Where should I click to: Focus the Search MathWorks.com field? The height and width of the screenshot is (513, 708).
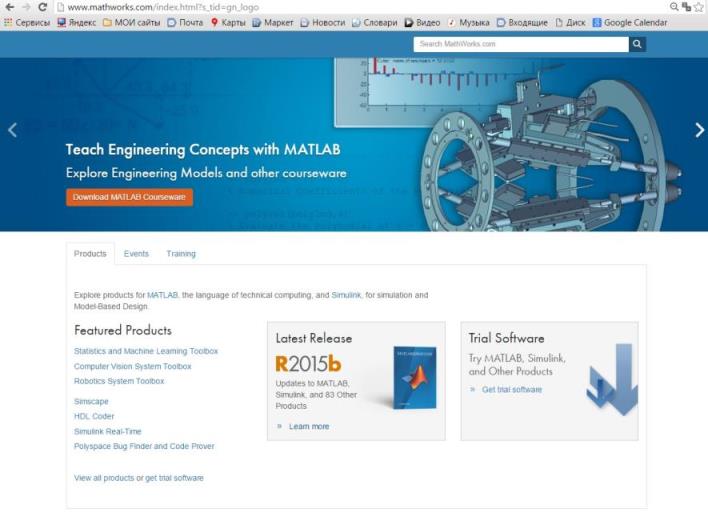coord(521,44)
